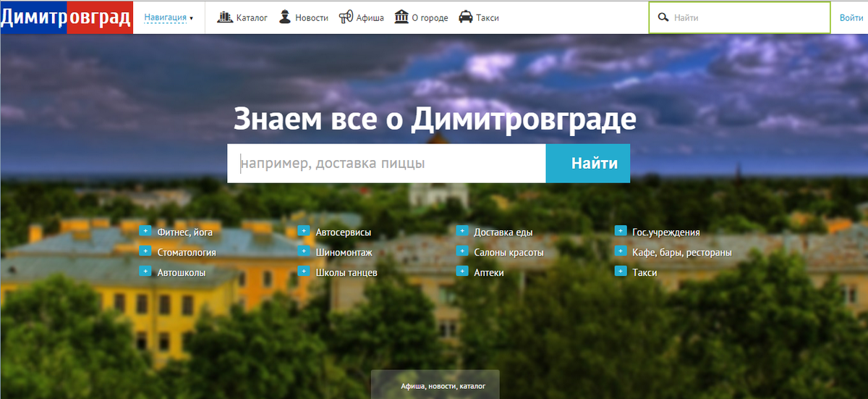Open the Такси header menu item
868x399 pixels.
click(488, 17)
